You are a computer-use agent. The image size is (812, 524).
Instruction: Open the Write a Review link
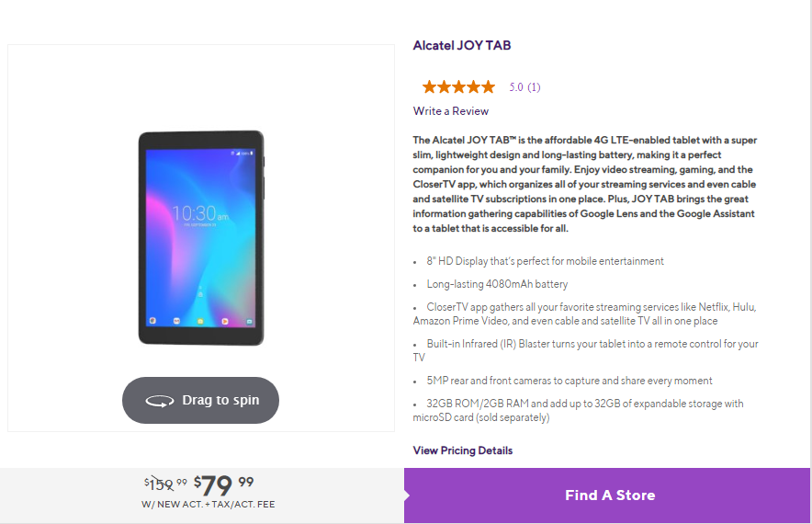point(451,111)
